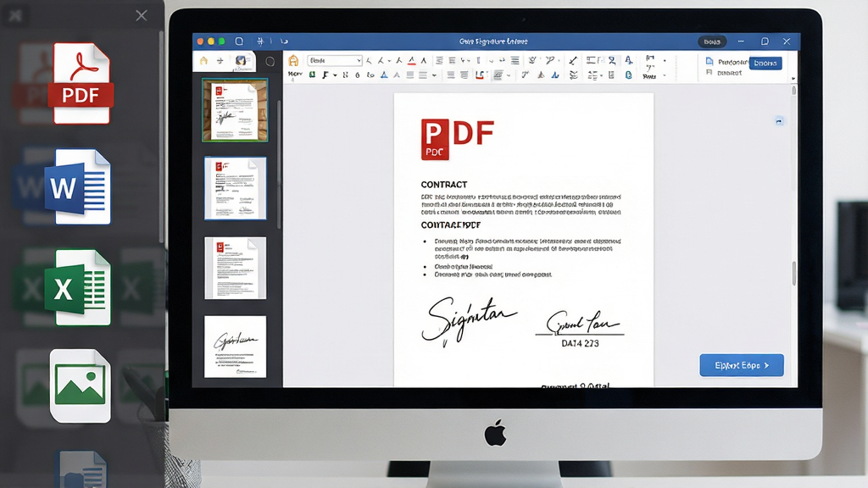
Task: Select the first page thumbnail
Action: (x=235, y=110)
